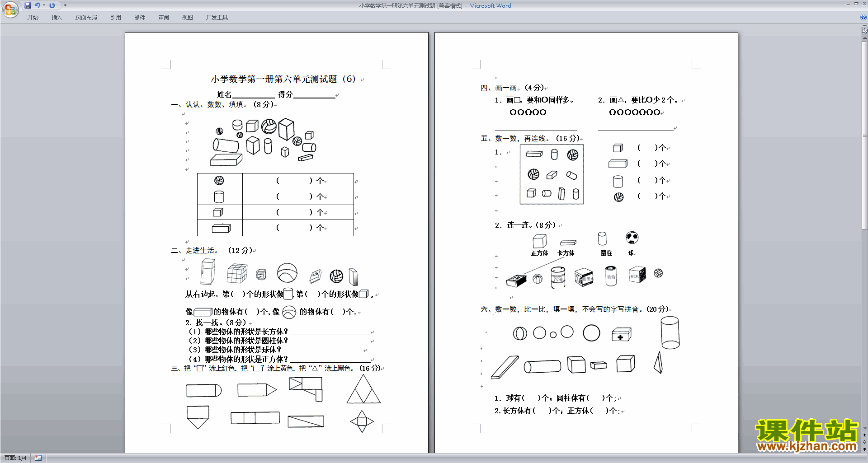Restore down the Word window

(856, 4)
